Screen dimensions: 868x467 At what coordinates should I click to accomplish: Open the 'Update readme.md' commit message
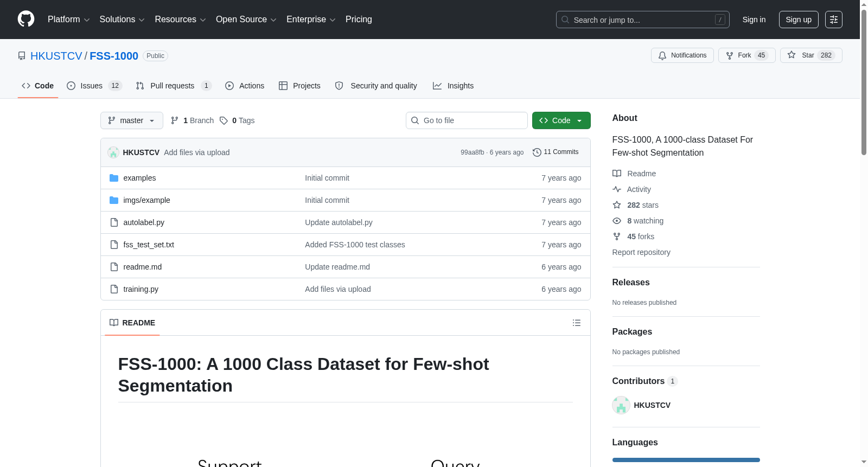coord(337,267)
